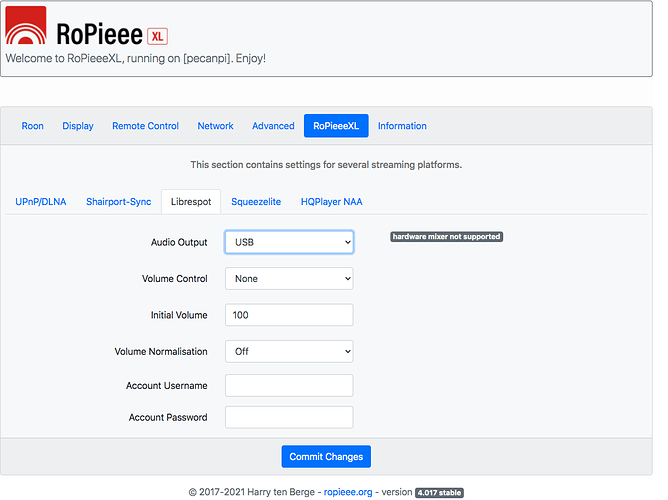The image size is (668, 500).
Task: Open the ropieee.org link
Action: [x=348, y=492]
